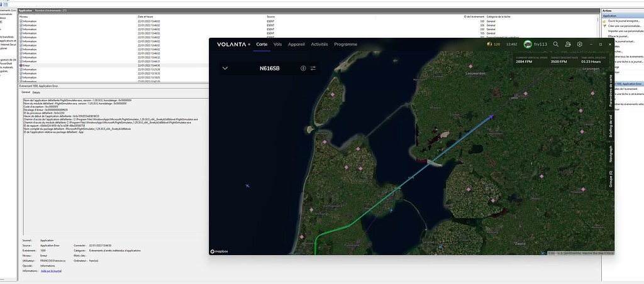Click the frv113 profile avatar
Screen dimensions: 644x284
[x=528, y=45]
